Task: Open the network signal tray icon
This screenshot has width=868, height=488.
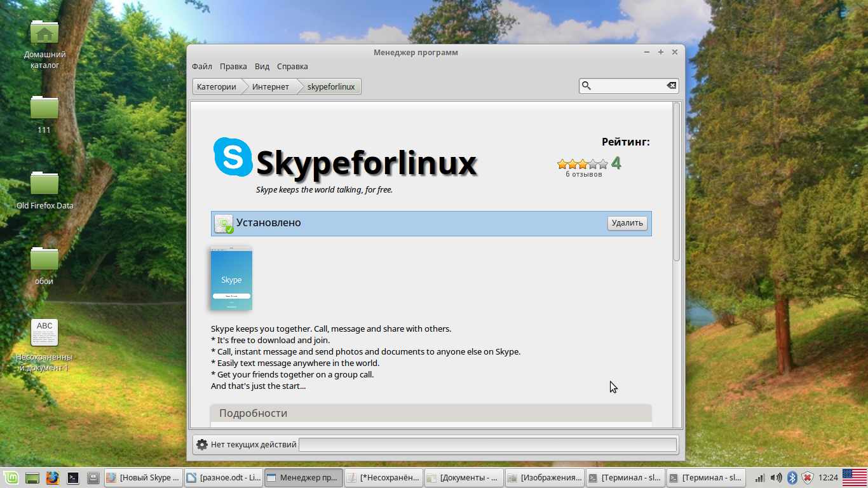Action: click(760, 477)
